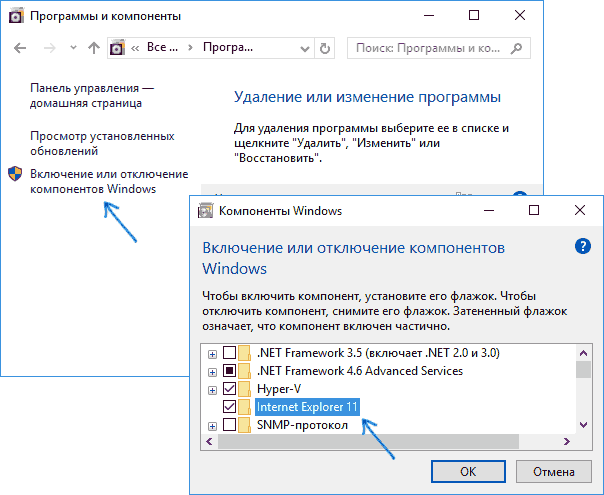Click the Програ... breadcrumb segment
The width and height of the screenshot is (604, 495).
coord(228,47)
